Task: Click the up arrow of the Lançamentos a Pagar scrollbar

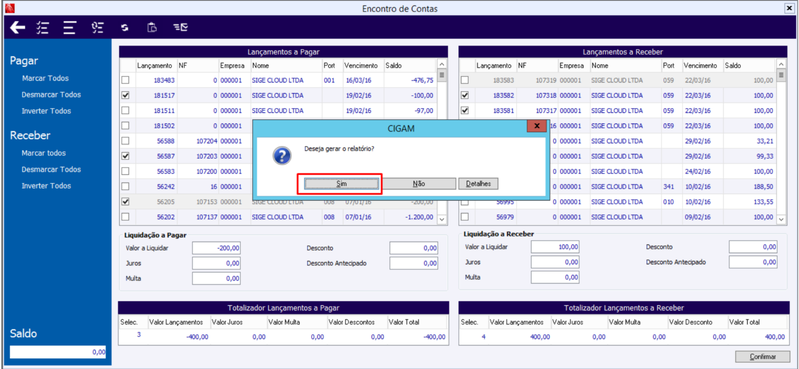Action: 442,64
